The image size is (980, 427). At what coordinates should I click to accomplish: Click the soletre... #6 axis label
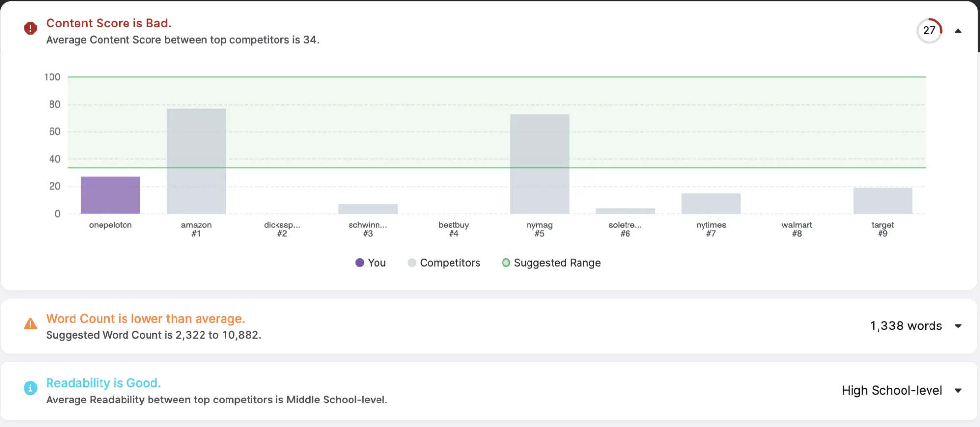pyautogui.click(x=625, y=229)
